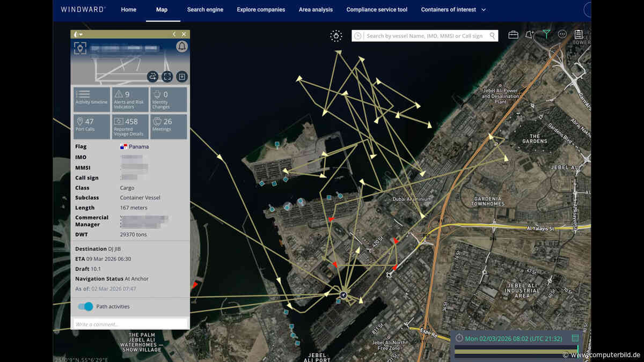This screenshot has width=644, height=362.
Task: Open the briefcase icon
Action: tap(514, 35)
